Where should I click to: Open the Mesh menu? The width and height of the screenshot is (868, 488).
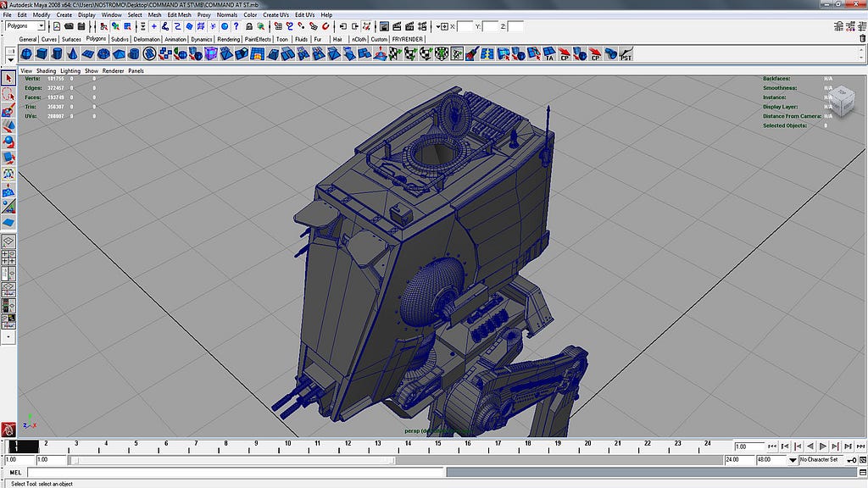pyautogui.click(x=154, y=15)
